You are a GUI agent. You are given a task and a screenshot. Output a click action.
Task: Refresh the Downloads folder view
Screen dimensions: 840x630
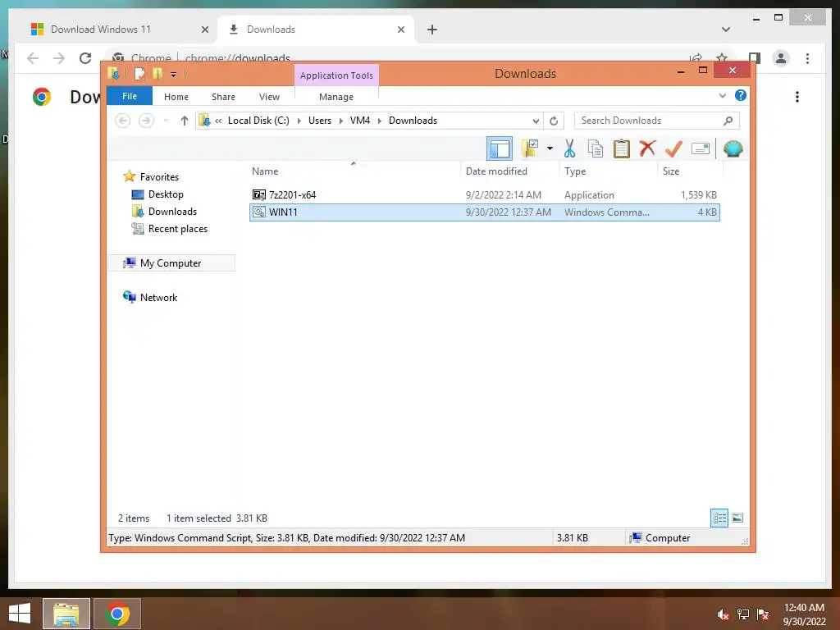[x=554, y=121]
